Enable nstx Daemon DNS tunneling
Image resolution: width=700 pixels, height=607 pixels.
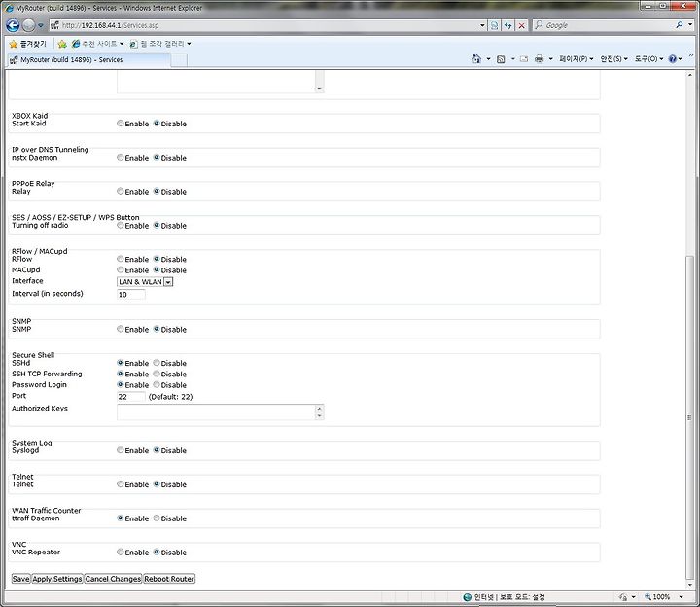(x=121, y=158)
